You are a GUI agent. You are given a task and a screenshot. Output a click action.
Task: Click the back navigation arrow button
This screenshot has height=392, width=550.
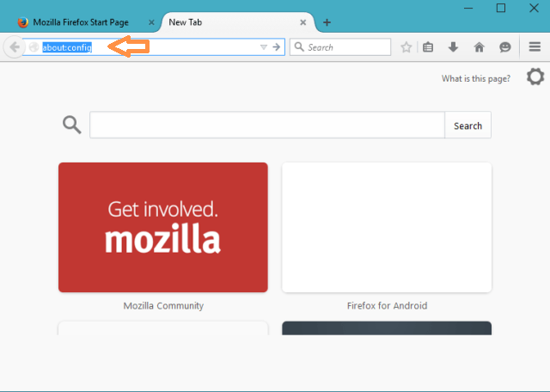coord(15,47)
